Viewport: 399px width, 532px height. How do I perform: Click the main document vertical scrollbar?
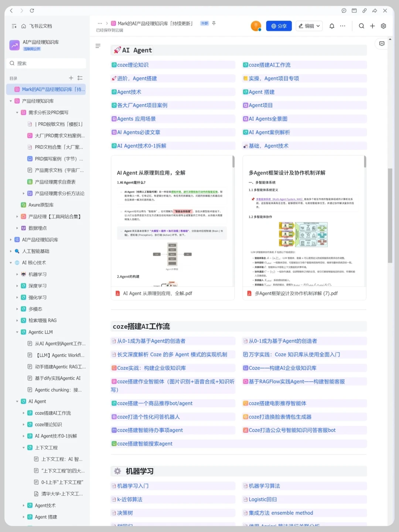click(x=390, y=215)
